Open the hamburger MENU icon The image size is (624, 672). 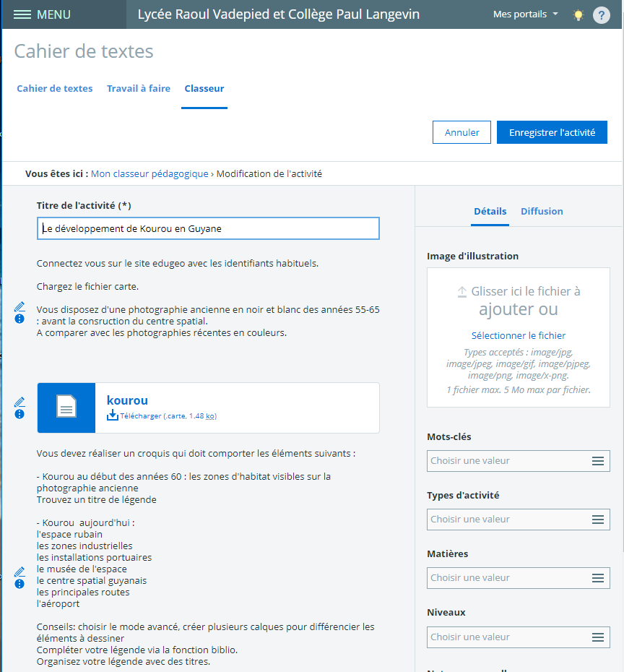point(22,14)
